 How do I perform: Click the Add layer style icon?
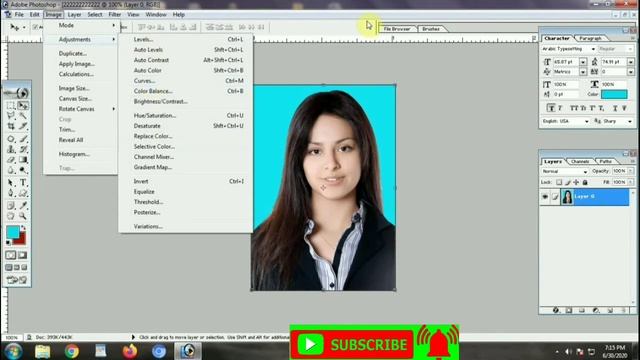pos(556,310)
